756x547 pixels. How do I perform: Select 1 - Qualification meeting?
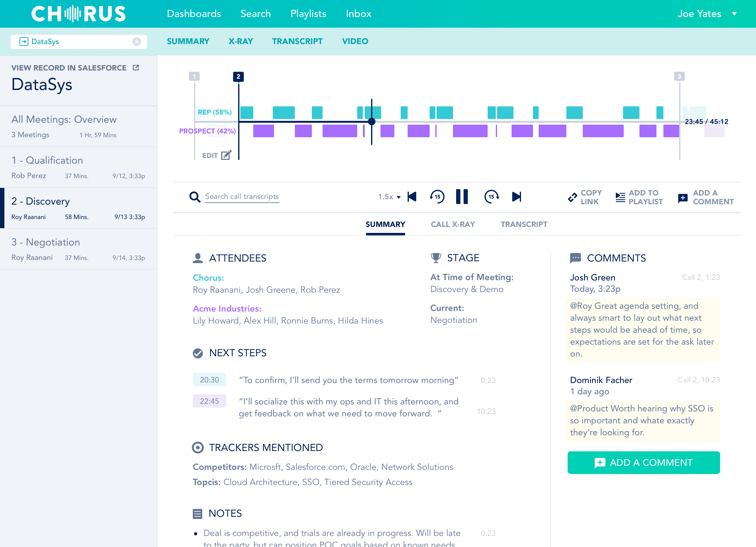click(79, 167)
